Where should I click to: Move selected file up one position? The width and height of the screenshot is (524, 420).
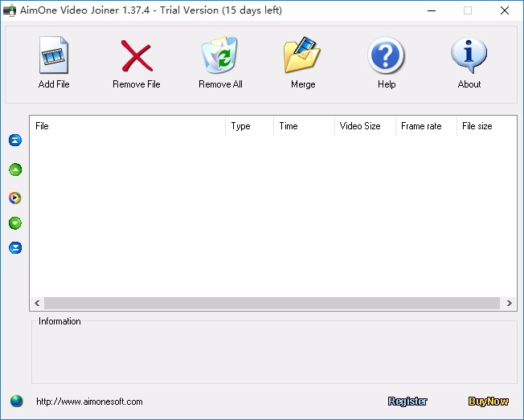pos(15,169)
